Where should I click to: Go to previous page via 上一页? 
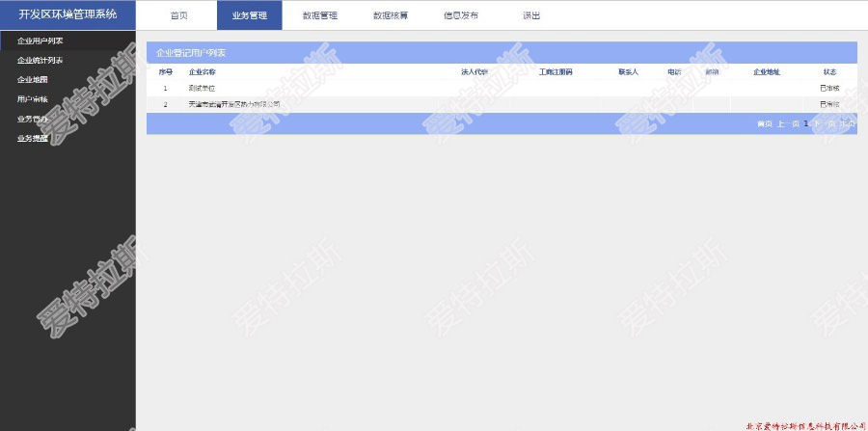(x=787, y=123)
